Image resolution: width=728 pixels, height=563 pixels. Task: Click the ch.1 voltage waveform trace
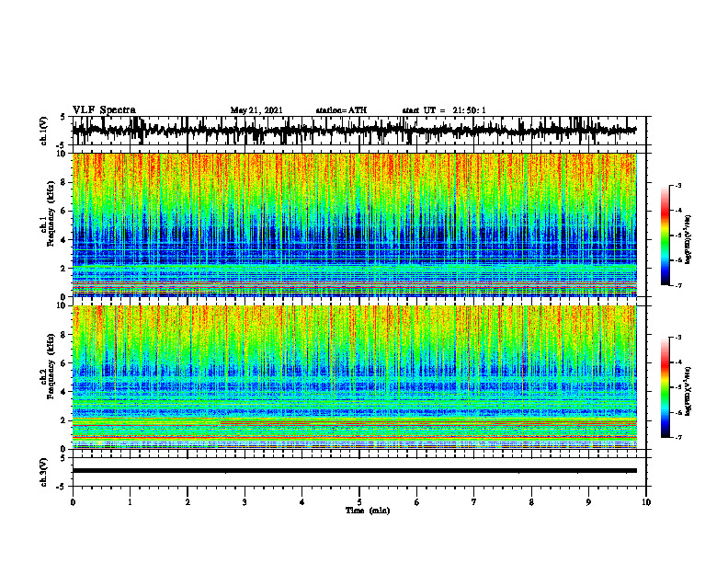pyautogui.click(x=354, y=131)
